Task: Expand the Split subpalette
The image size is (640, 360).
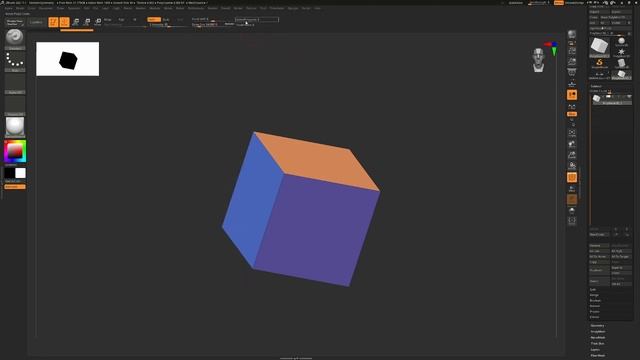Action: click(593, 289)
